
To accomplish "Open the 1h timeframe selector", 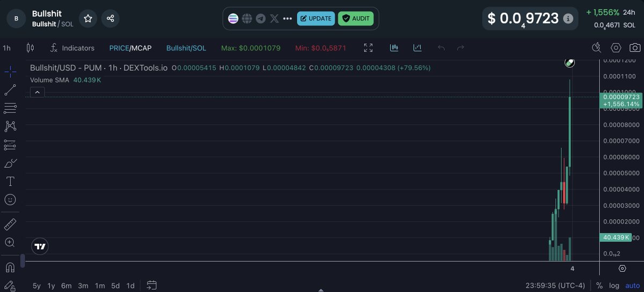I will click(6, 48).
